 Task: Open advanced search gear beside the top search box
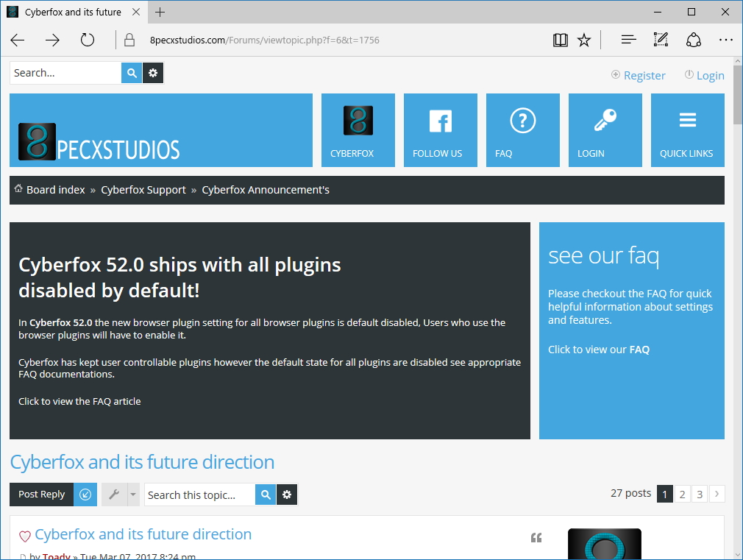(x=153, y=73)
